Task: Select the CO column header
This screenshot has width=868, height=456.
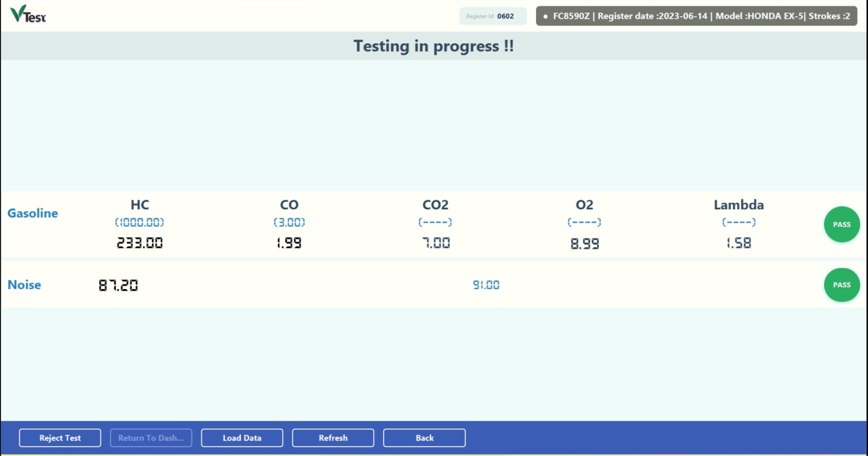Action: click(x=289, y=205)
